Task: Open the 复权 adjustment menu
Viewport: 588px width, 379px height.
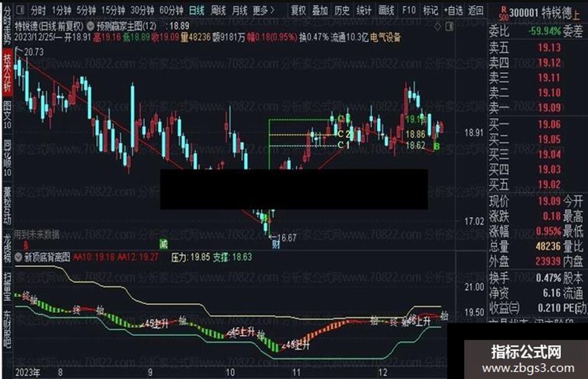Action: 299,10
